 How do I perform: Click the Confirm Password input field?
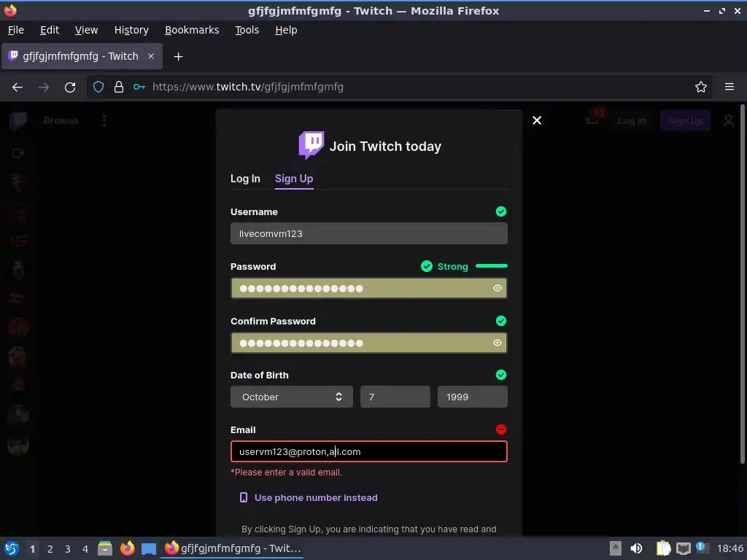click(x=368, y=343)
